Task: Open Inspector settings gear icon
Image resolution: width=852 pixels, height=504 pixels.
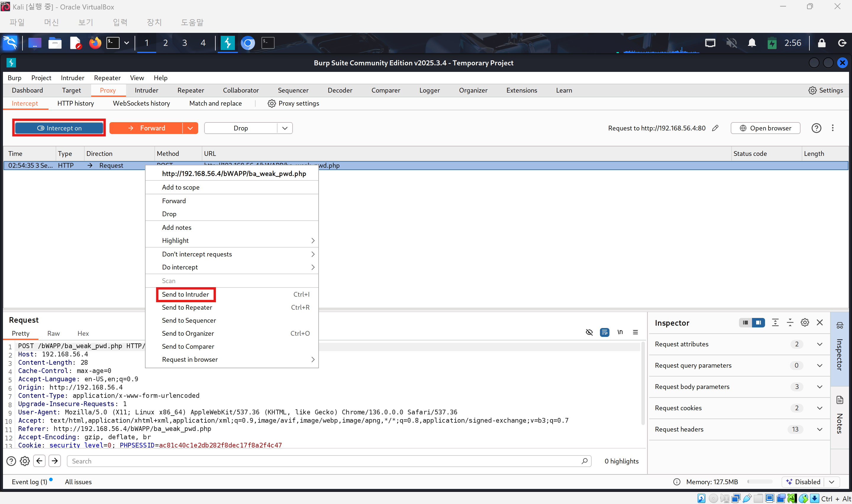Action: [x=804, y=323]
